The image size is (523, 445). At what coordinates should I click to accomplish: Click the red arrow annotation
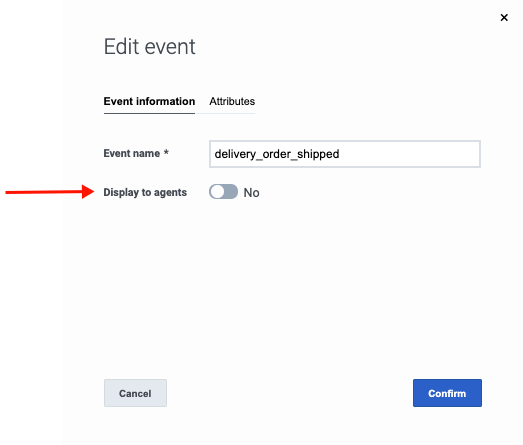coord(50,192)
